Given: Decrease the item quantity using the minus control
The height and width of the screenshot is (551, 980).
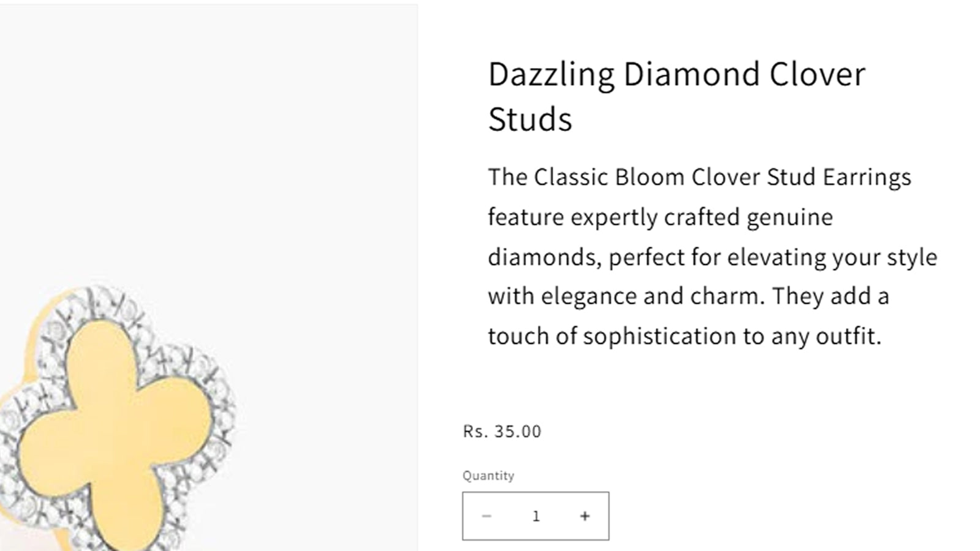Looking at the screenshot, I should 487,515.
